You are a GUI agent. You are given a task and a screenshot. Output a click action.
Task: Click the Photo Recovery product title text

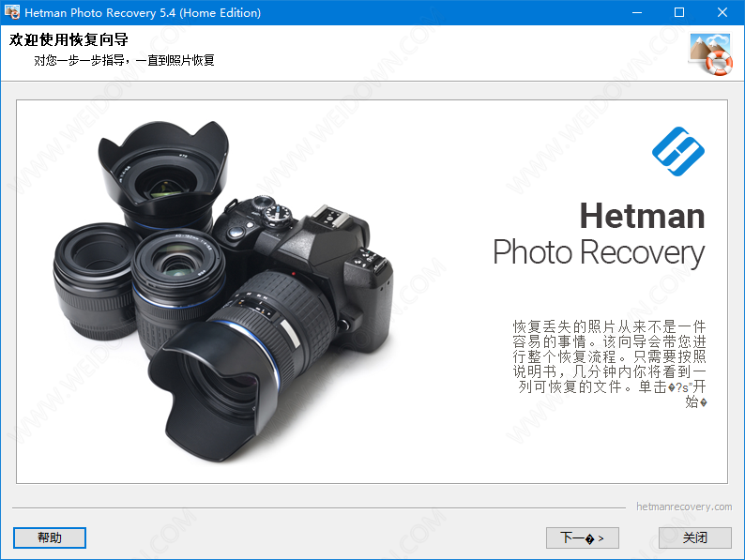[x=599, y=253]
